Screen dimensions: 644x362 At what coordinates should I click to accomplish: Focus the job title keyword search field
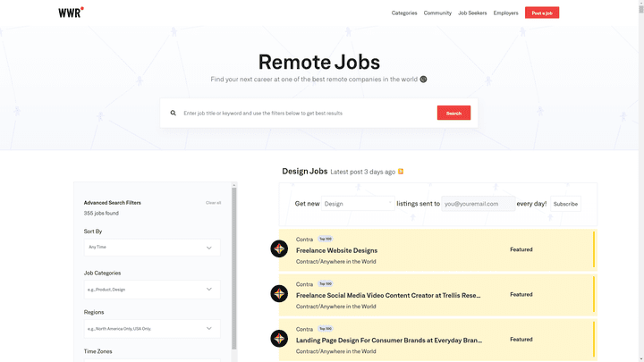304,113
